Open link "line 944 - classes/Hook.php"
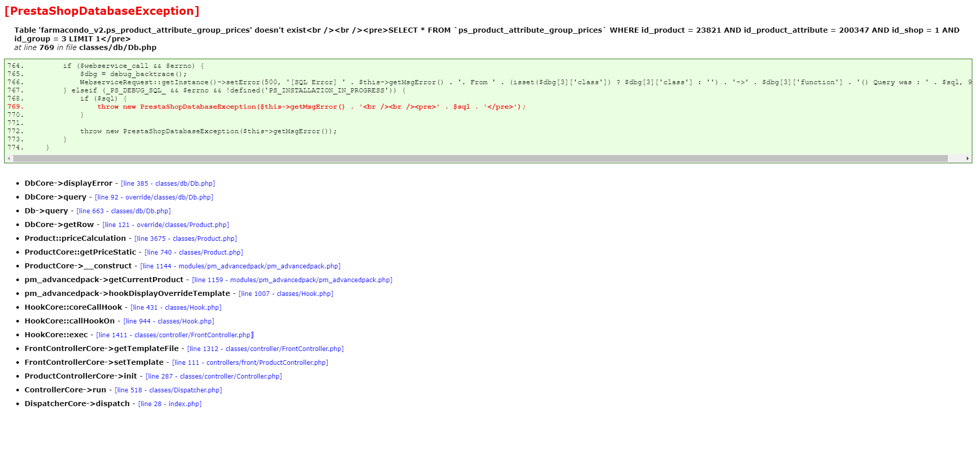Image resolution: width=980 pixels, height=475 pixels. coord(169,321)
